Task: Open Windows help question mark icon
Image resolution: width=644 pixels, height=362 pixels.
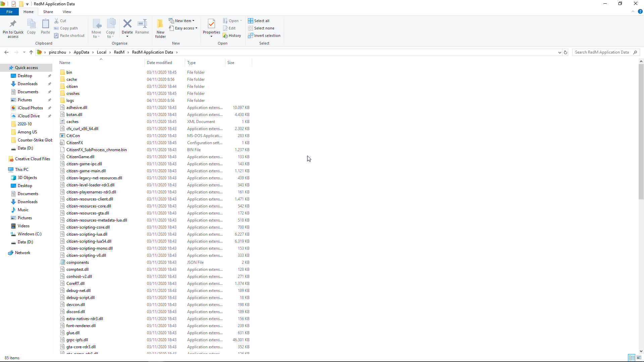Action: pyautogui.click(x=640, y=11)
